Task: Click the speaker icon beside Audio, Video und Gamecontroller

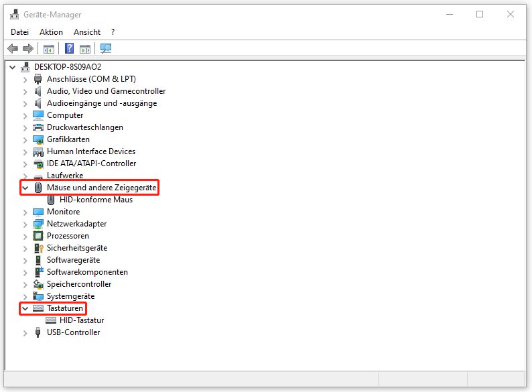Action: click(x=38, y=91)
